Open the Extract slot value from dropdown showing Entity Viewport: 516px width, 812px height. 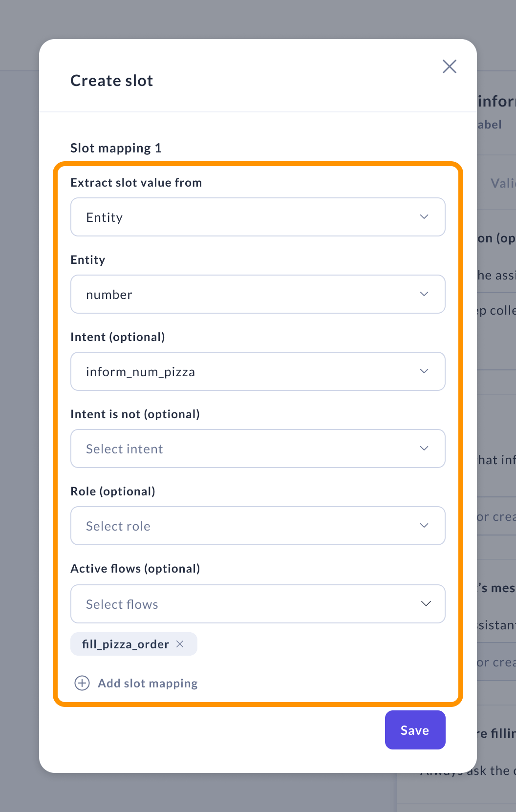click(244, 217)
